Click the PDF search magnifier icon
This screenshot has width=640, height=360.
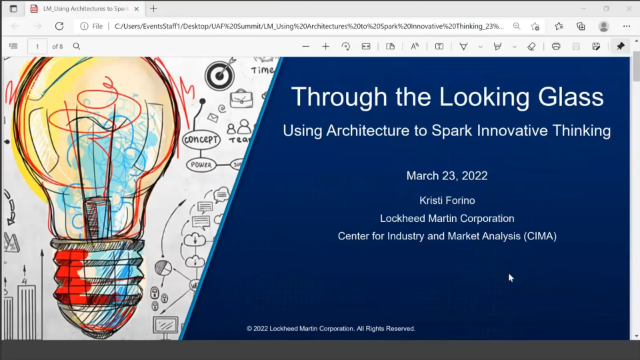pyautogui.click(x=76, y=46)
